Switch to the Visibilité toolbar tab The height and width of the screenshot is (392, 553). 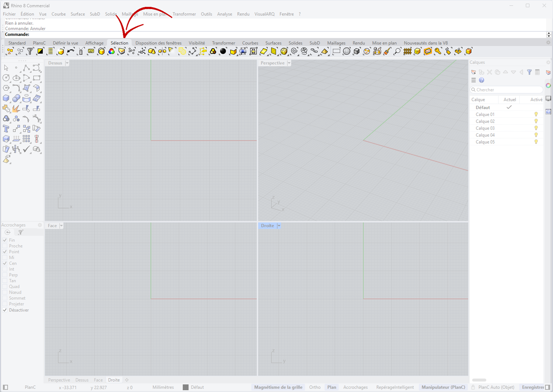[197, 43]
